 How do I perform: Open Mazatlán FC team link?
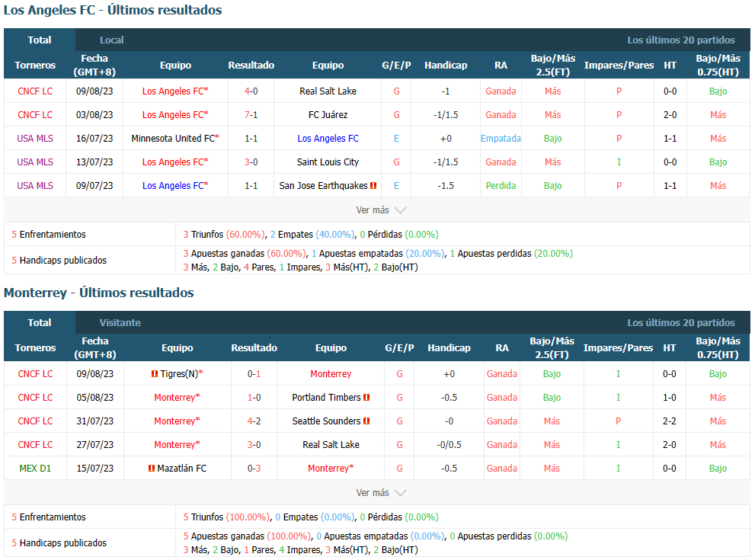181,468
